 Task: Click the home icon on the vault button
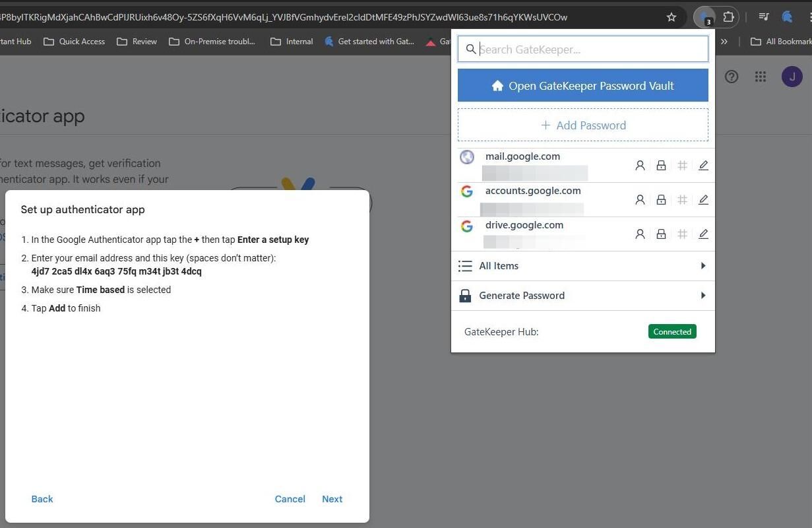[498, 86]
